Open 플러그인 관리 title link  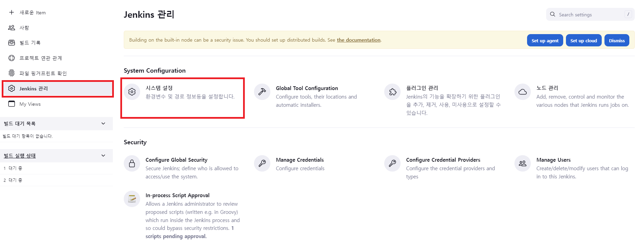pos(422,88)
